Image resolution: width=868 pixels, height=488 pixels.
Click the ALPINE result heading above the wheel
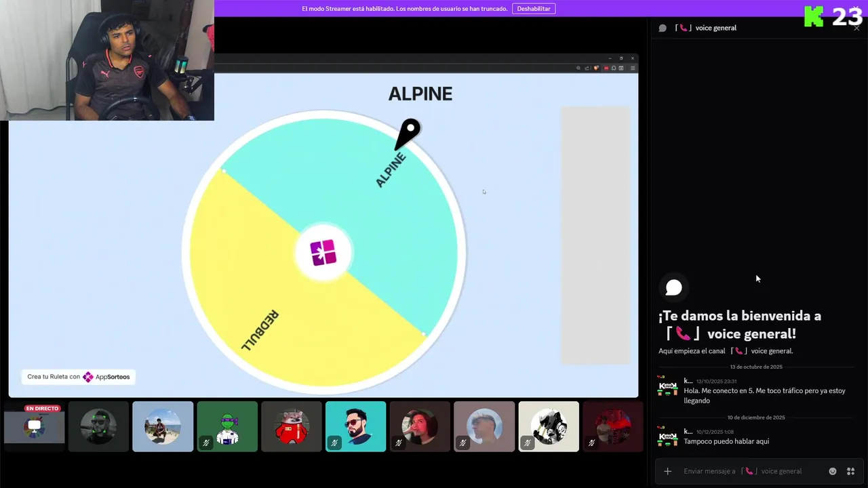pos(420,94)
